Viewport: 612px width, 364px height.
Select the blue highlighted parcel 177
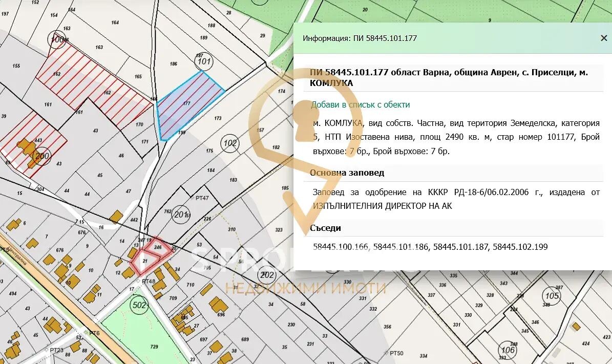189,105
